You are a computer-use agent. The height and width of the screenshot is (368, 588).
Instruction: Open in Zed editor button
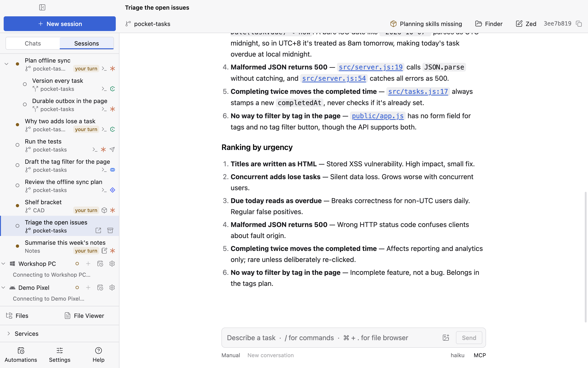coord(526,24)
